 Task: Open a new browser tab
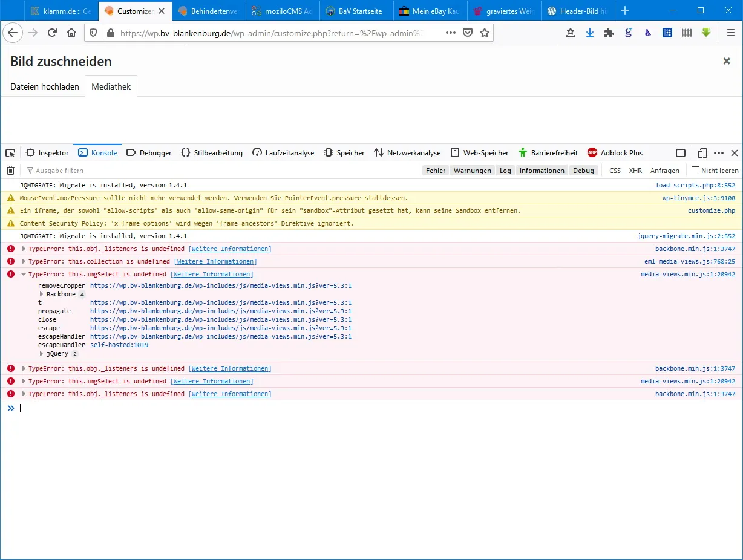[x=625, y=10]
